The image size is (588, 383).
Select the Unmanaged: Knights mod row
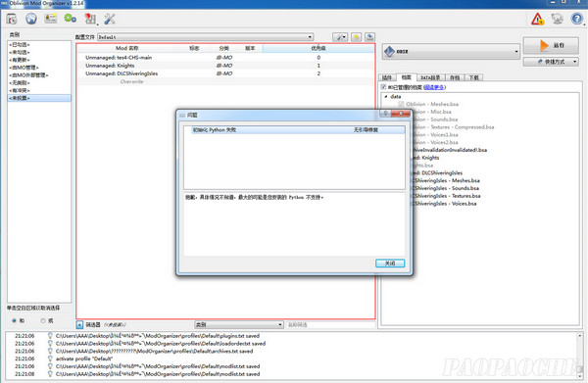click(x=226, y=66)
